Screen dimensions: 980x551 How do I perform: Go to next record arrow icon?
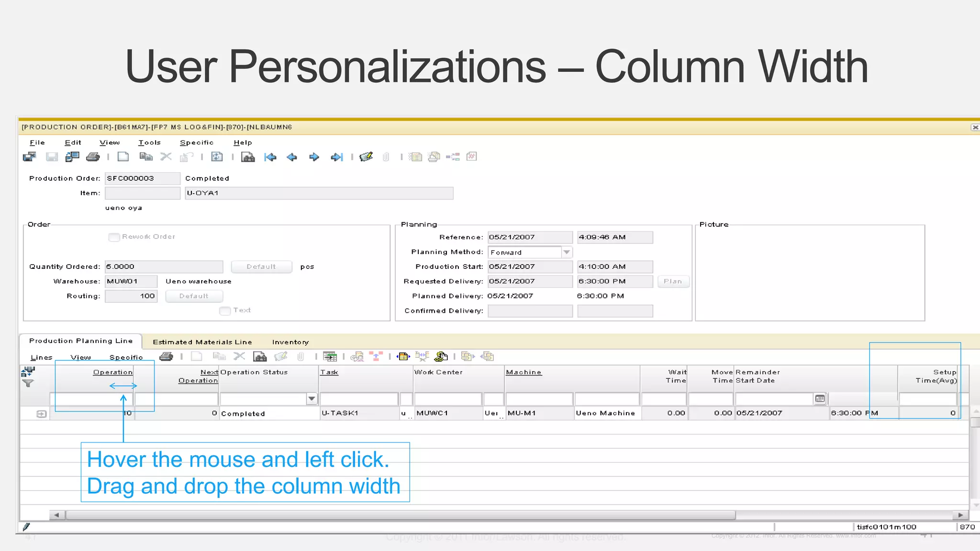pyautogui.click(x=314, y=157)
